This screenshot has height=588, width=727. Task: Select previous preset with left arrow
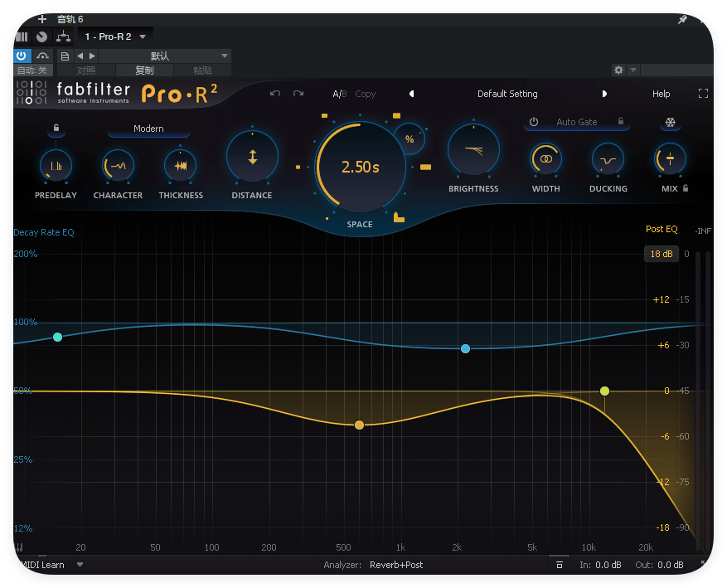tap(411, 94)
